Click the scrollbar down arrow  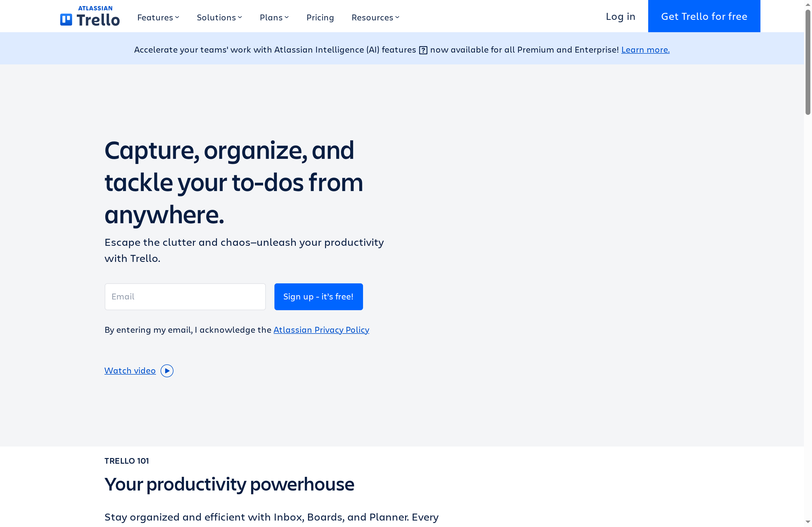(808, 522)
